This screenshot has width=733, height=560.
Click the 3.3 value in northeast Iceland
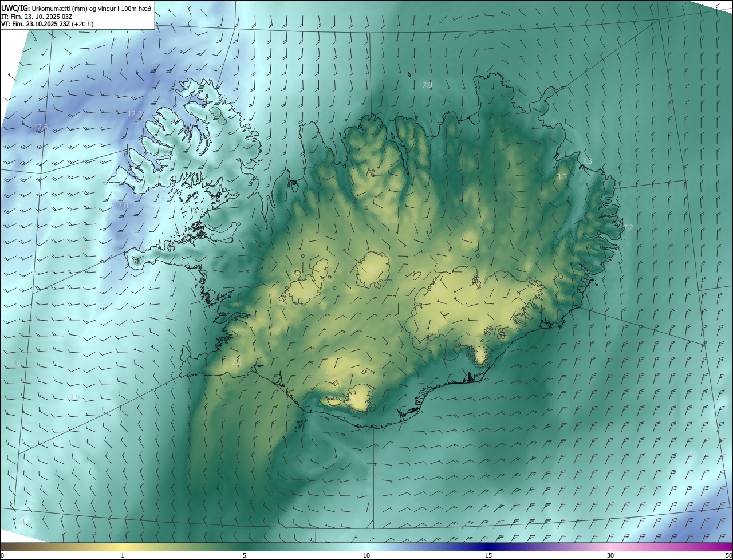point(562,177)
